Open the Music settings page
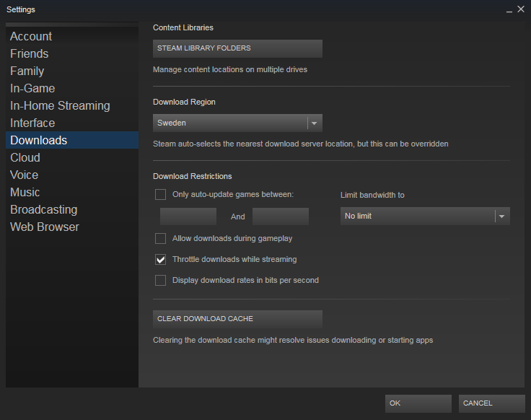 [72, 192]
